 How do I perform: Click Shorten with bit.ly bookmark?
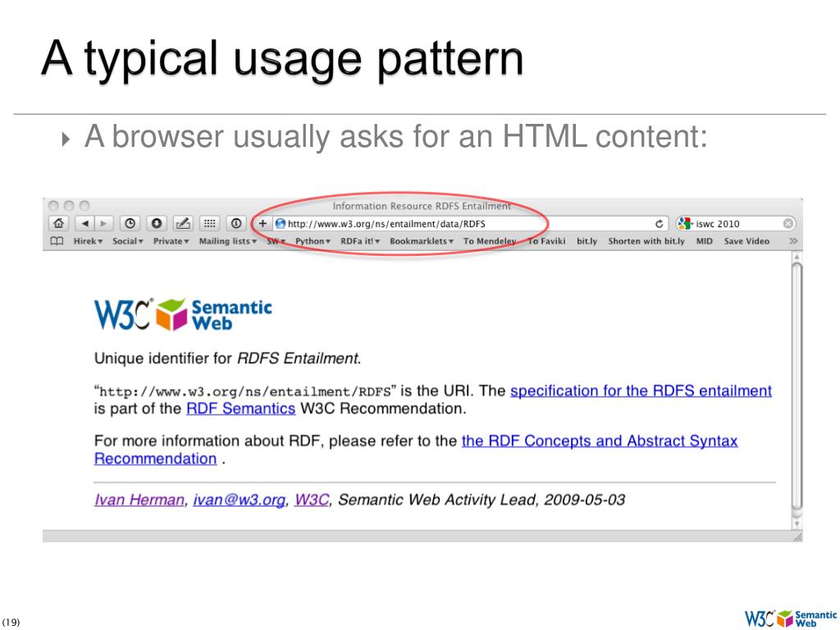tap(646, 241)
